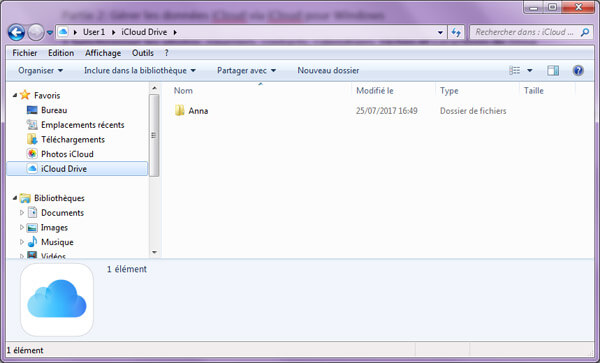
Task: Click the Emplacements récents icon
Action: [x=32, y=125]
